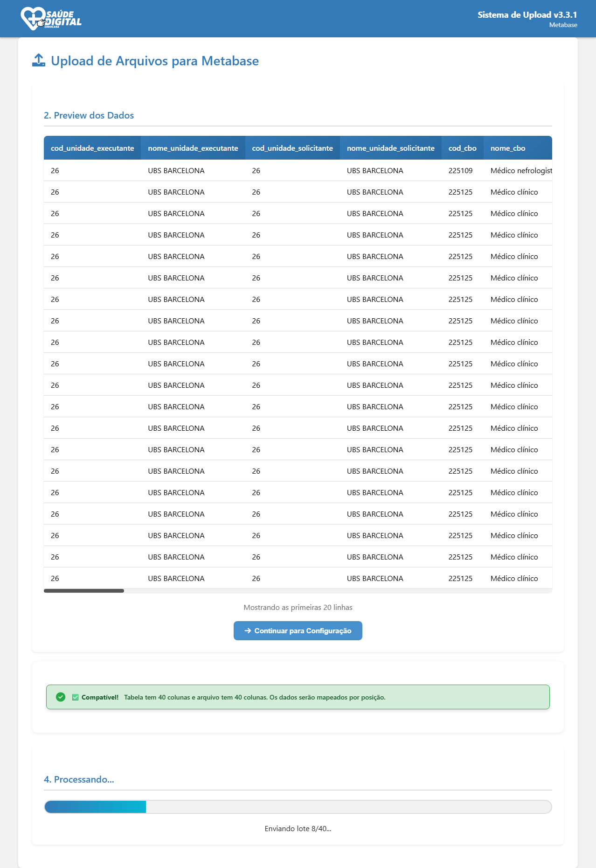Click the upload progress bar fill
The width and height of the screenshot is (596, 868).
click(96, 806)
